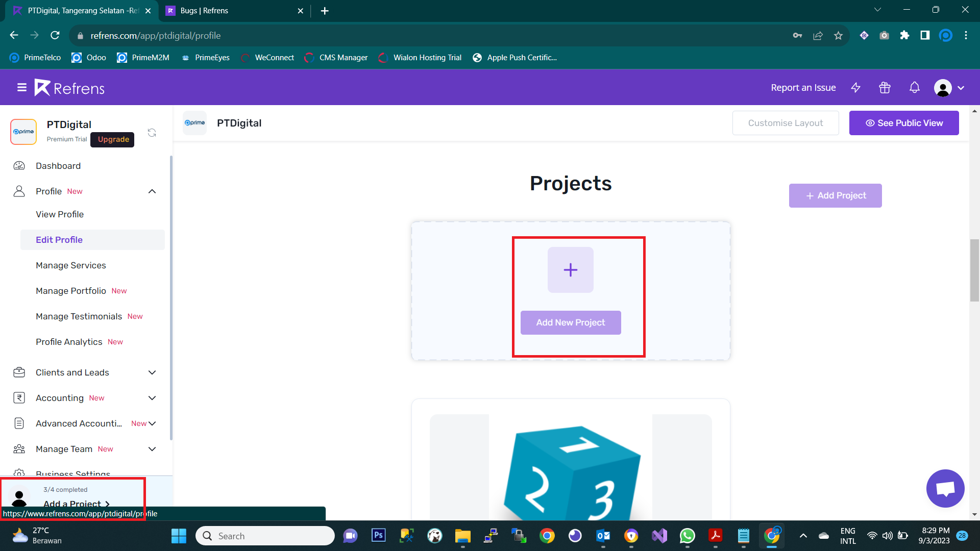Open View Profile
980x551 pixels.
60,214
